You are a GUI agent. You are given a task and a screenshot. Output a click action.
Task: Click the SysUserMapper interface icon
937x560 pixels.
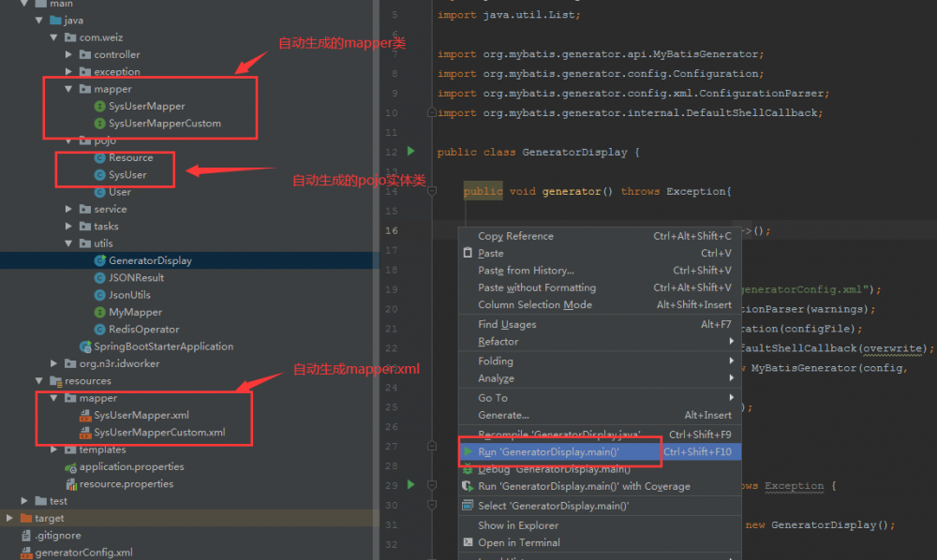point(100,106)
